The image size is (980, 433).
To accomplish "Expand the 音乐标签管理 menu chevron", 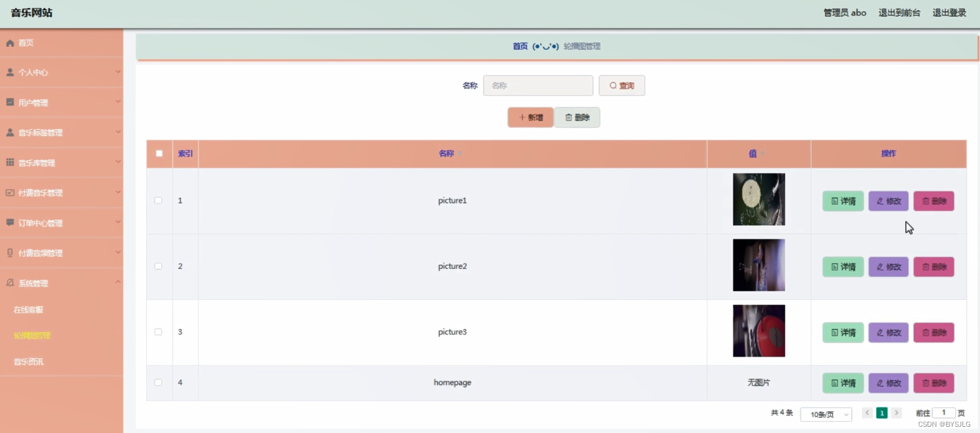I will (118, 132).
